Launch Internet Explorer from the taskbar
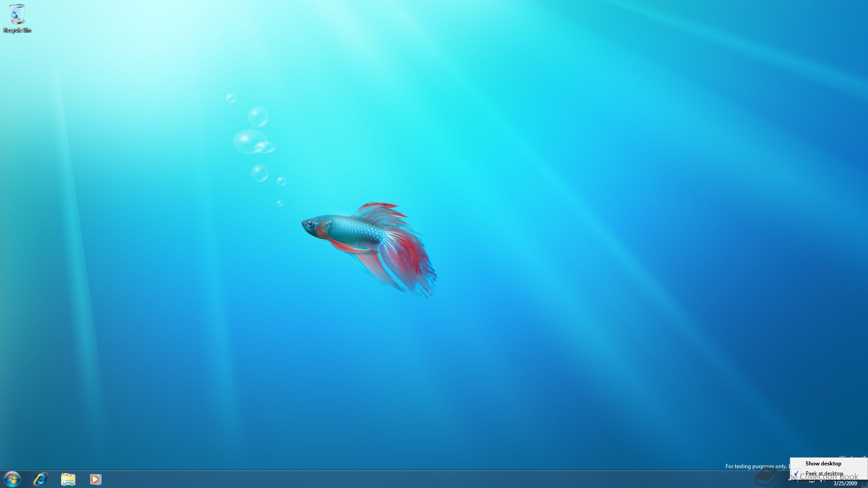Viewport: 868px width, 488px height. pyautogui.click(x=40, y=479)
